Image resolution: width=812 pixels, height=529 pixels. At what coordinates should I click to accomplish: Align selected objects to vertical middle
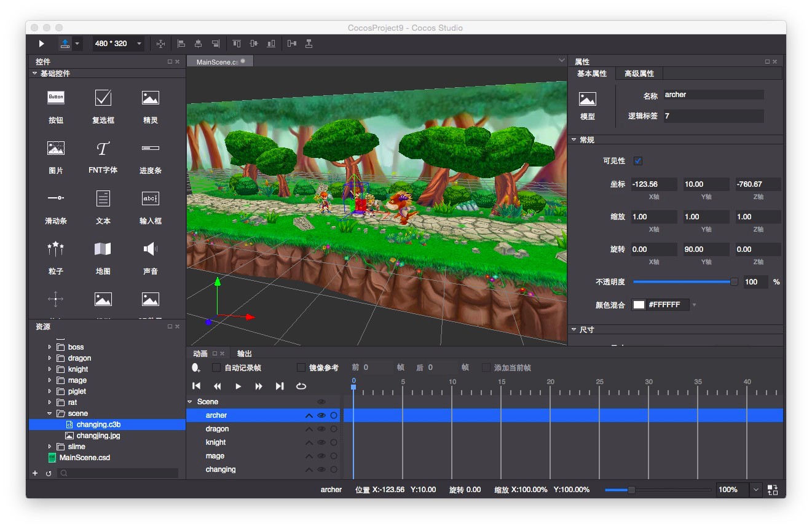tap(254, 44)
